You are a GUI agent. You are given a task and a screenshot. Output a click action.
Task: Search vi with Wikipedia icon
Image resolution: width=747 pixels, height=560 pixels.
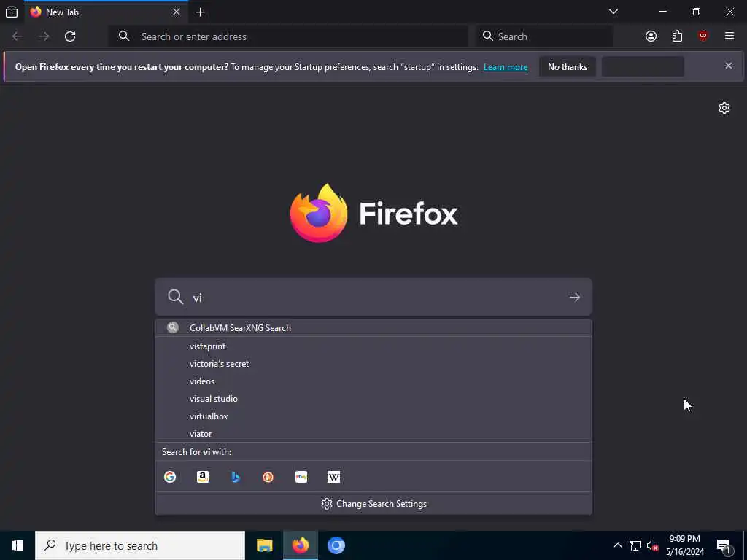coord(334,477)
